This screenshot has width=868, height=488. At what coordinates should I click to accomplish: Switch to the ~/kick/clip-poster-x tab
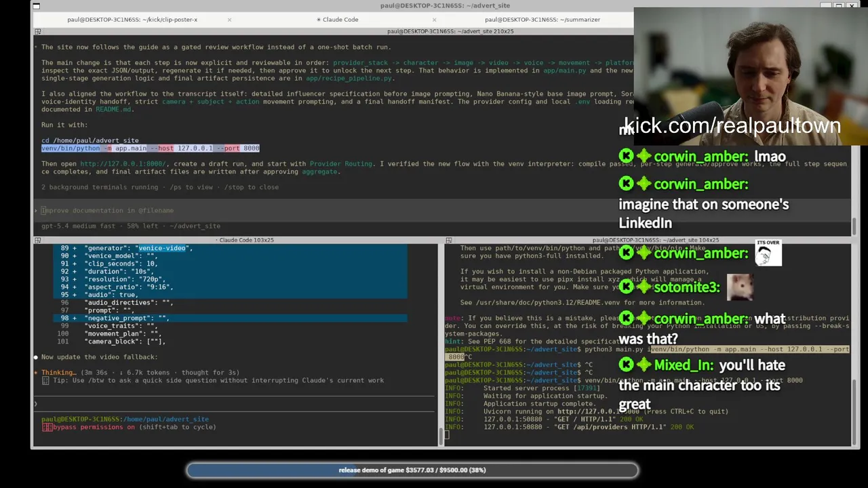pos(132,20)
